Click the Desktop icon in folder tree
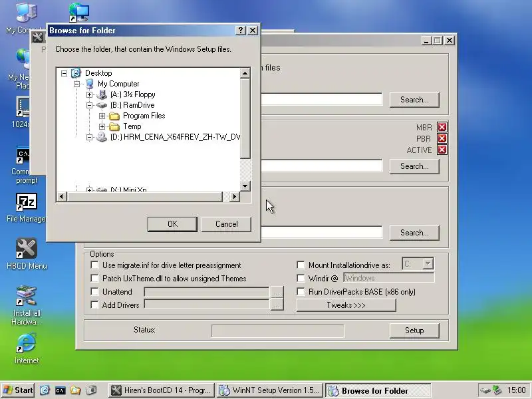Viewport: 532px width, 399px height. pos(76,73)
